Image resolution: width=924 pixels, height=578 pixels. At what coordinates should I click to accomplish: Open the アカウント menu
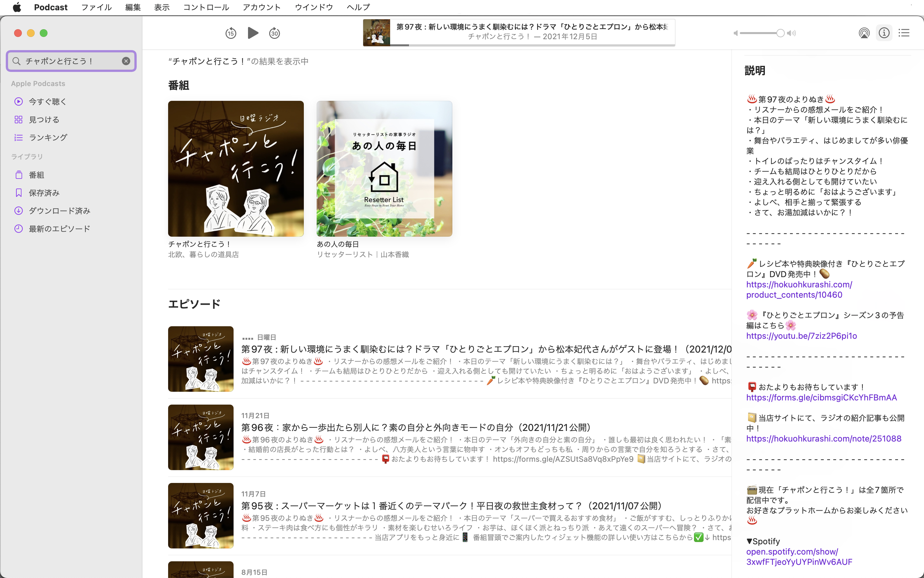tap(262, 7)
